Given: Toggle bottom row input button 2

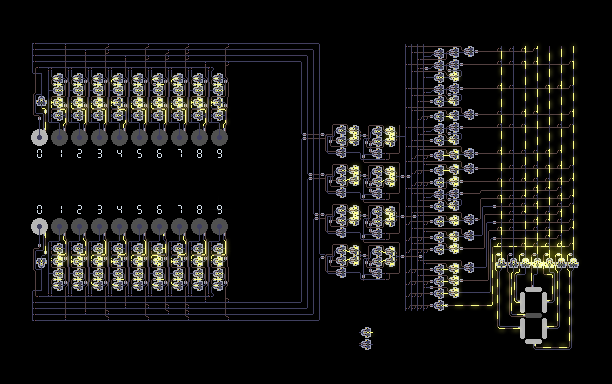Looking at the screenshot, I should click(x=80, y=226).
